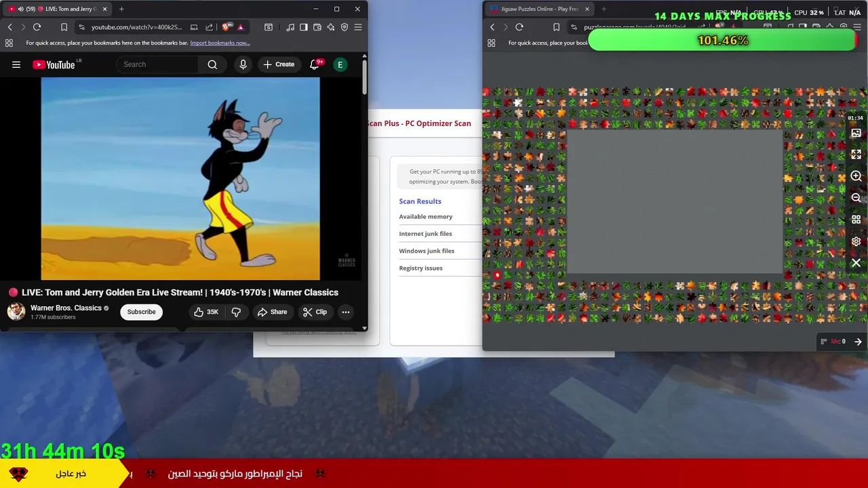
Task: Click the arrow next to Me: 0
Action: coord(858,342)
